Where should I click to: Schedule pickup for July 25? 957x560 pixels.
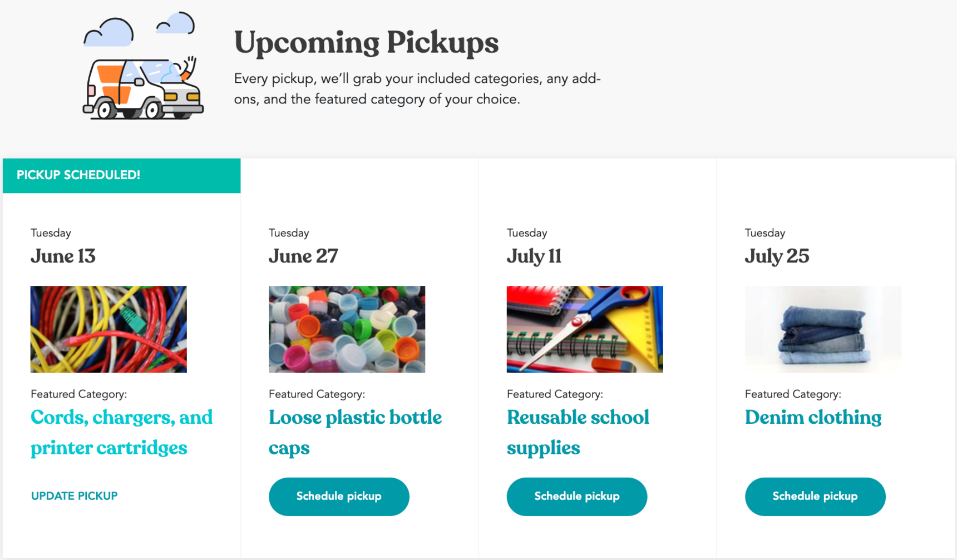pyautogui.click(x=815, y=497)
